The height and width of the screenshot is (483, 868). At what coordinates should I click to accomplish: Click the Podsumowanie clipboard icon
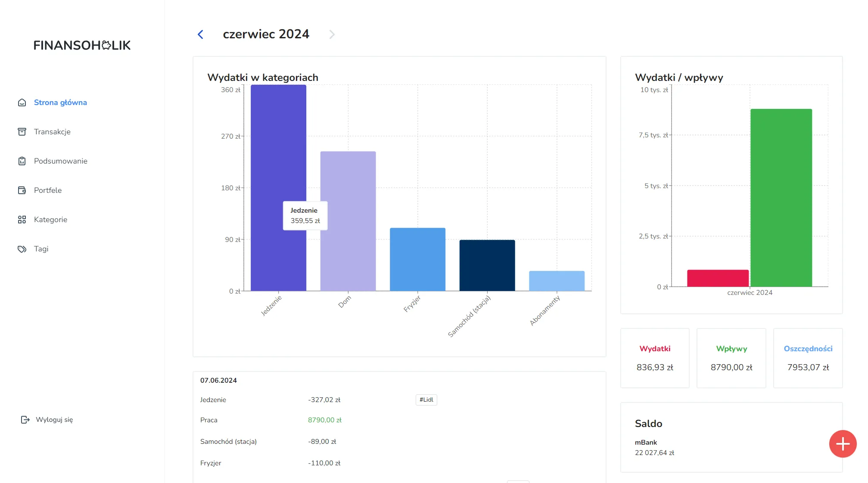pyautogui.click(x=22, y=161)
